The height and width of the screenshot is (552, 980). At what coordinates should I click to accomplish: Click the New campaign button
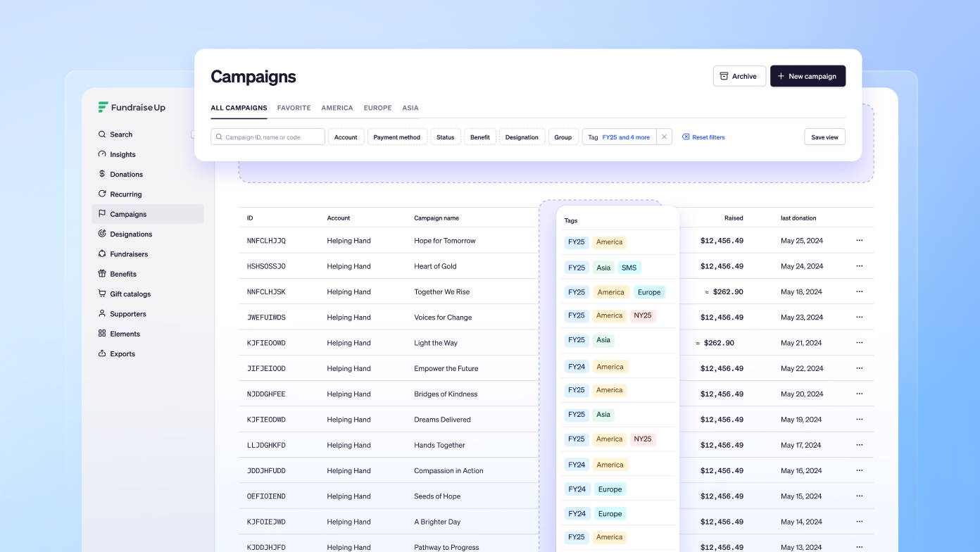pos(808,76)
